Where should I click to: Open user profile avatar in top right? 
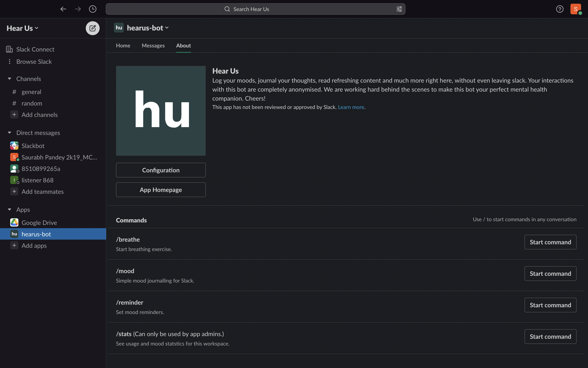[576, 9]
